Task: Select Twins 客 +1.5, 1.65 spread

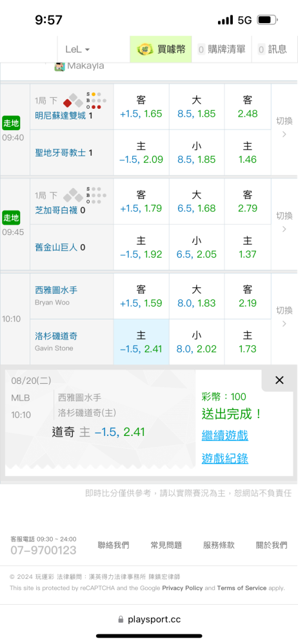Action: click(141, 107)
